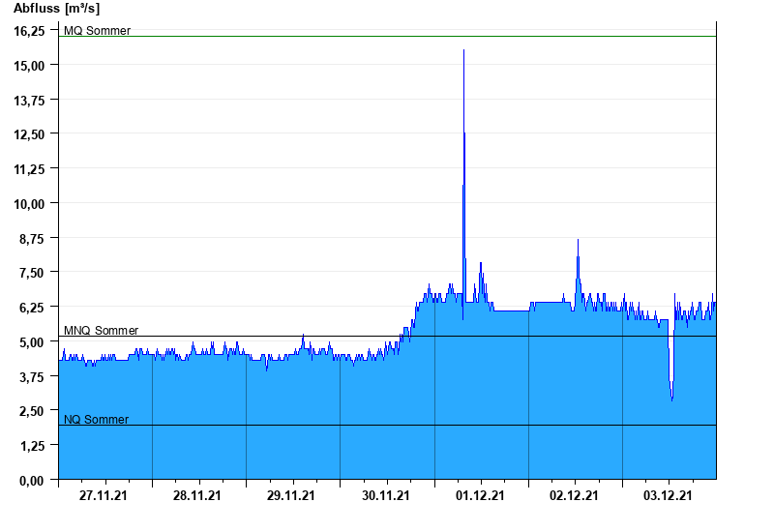Pick the 30.11.21 date on the axis
This screenshot has height=532, width=774.
[x=385, y=495]
